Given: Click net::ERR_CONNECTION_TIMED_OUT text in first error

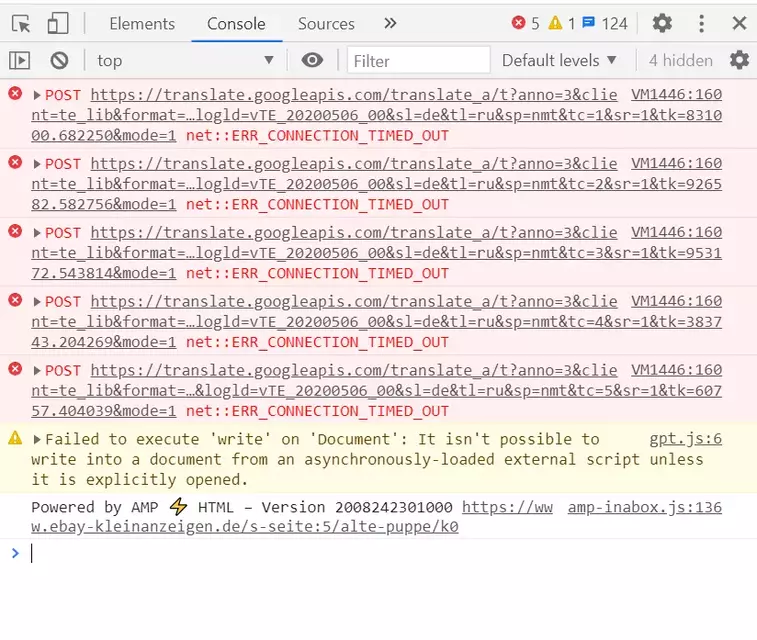Looking at the screenshot, I should [317, 136].
